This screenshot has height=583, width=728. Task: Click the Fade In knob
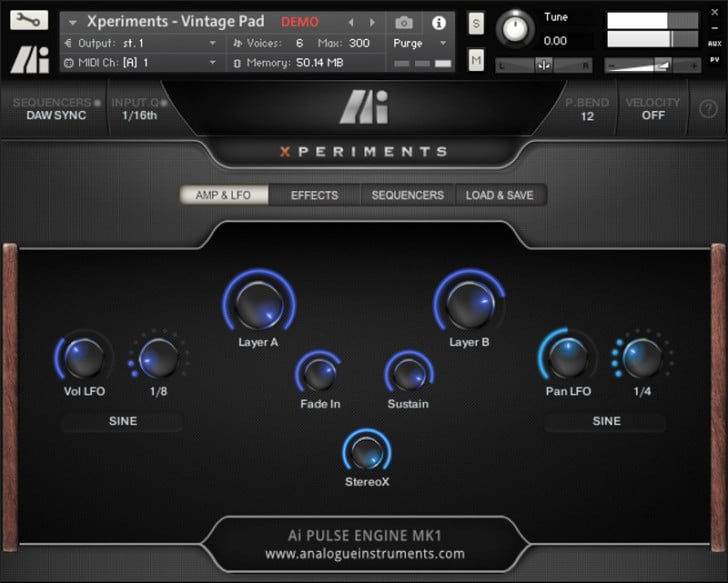click(x=319, y=374)
